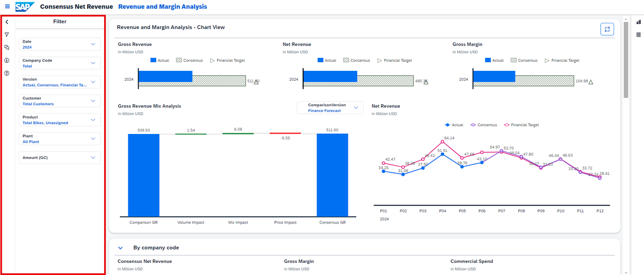Toggle Consensus legend in Net Revenue bar chart

(356, 60)
